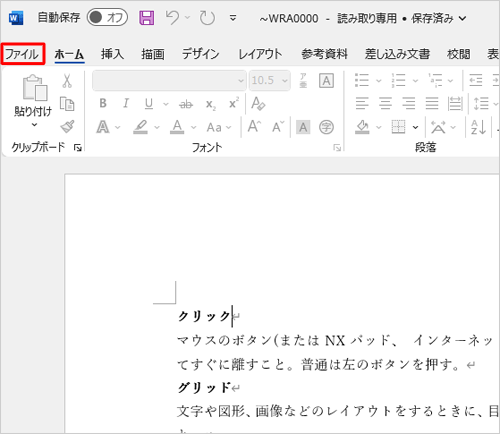
Task: Toggle Italic formatting
Action: 126,103
